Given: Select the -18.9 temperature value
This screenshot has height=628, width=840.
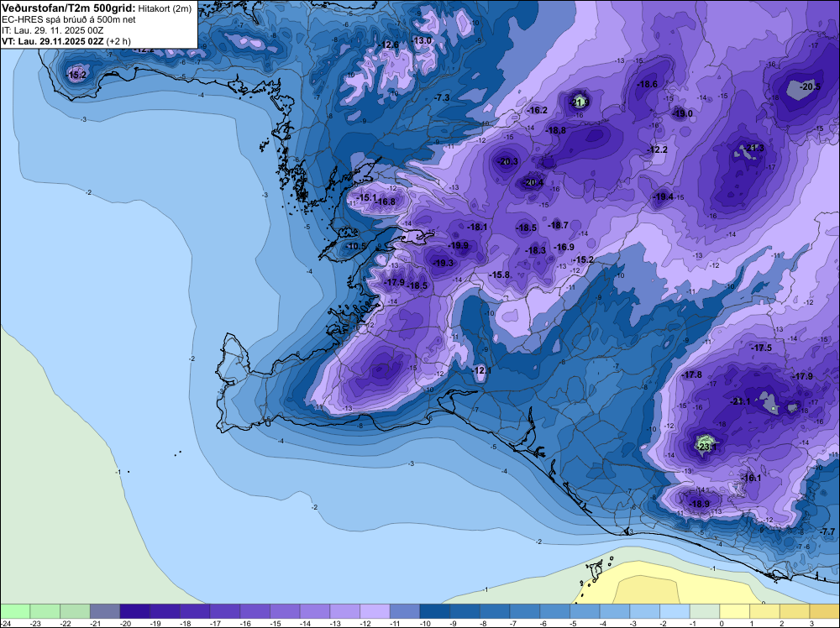Looking at the screenshot, I should pos(699,504).
